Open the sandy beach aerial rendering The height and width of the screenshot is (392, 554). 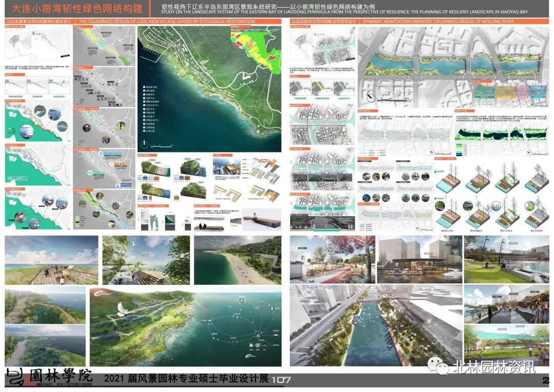coord(238,260)
